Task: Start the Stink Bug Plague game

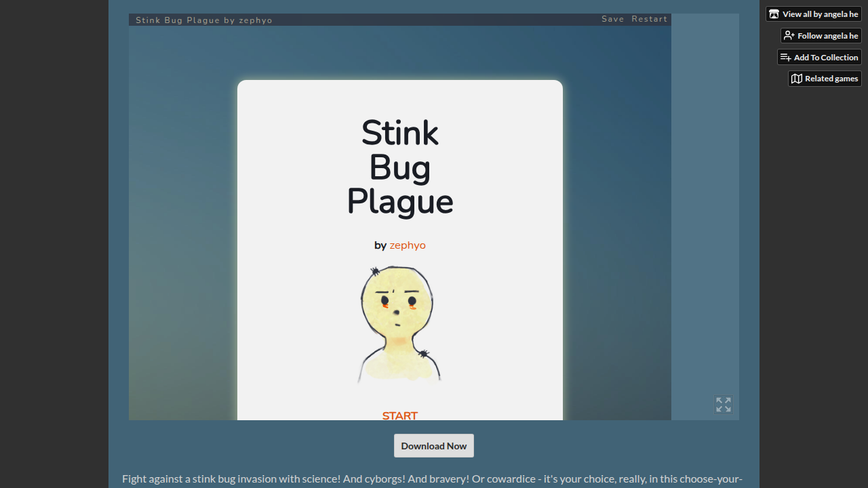Action: [400, 415]
